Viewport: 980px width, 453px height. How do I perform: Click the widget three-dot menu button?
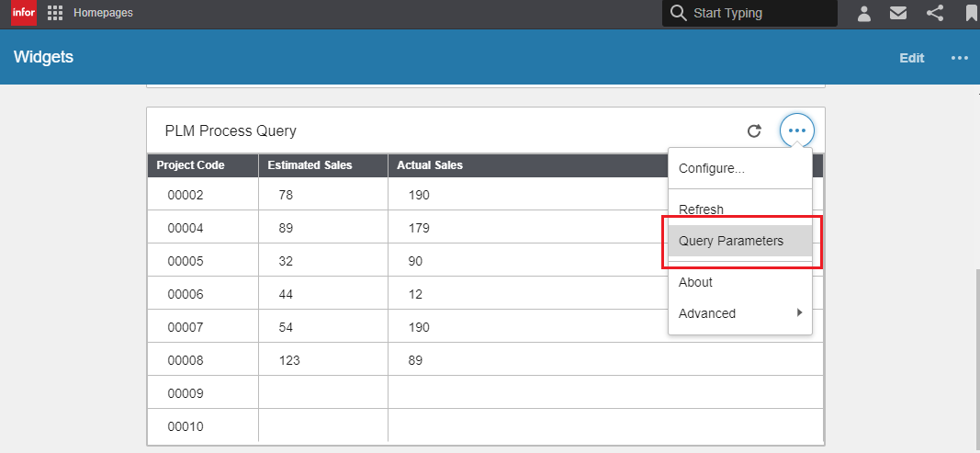pos(796,131)
